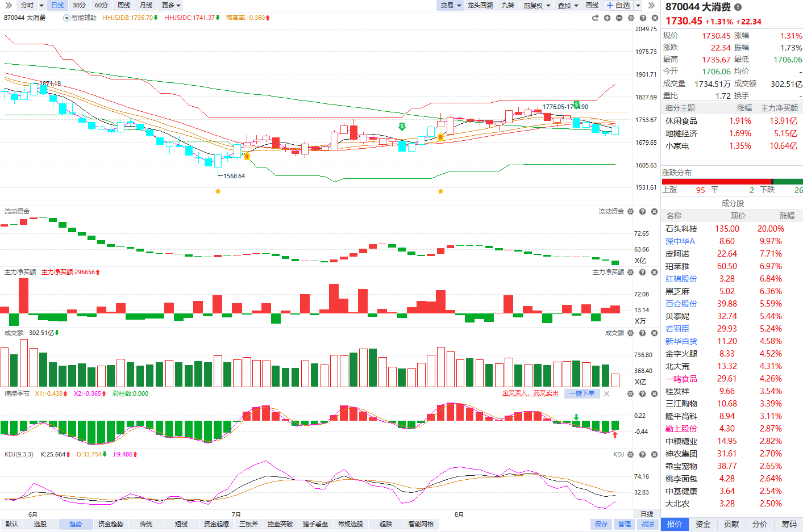Select 抢盘突破 indicator template tab
The height and width of the screenshot is (532, 803).
279,524
